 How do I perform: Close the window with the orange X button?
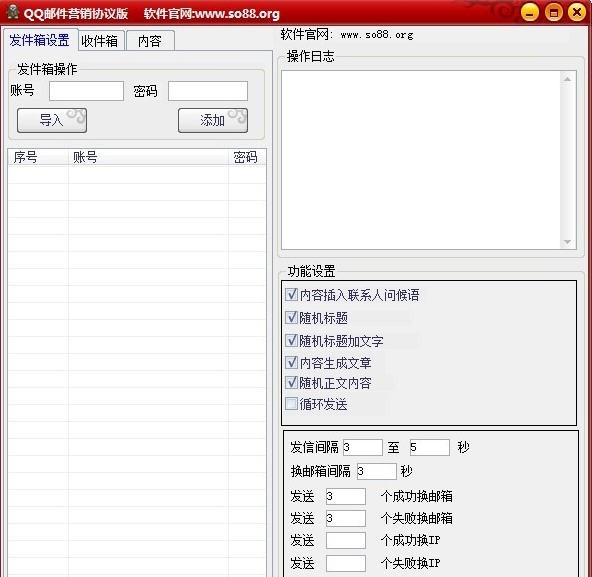[x=577, y=12]
